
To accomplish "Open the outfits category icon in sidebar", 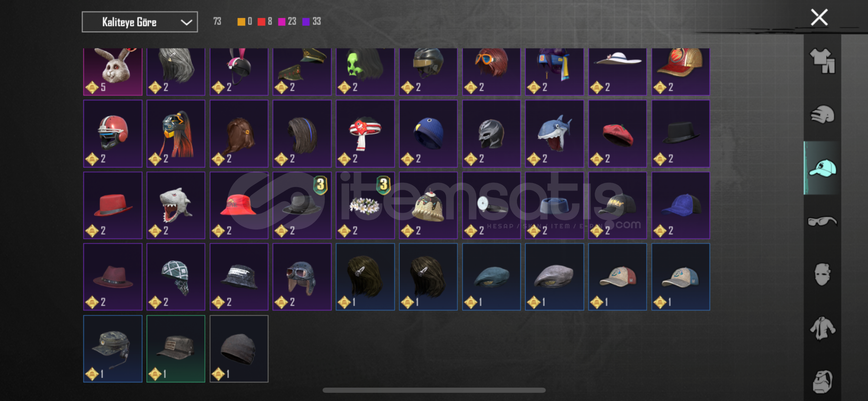I will 822,61.
